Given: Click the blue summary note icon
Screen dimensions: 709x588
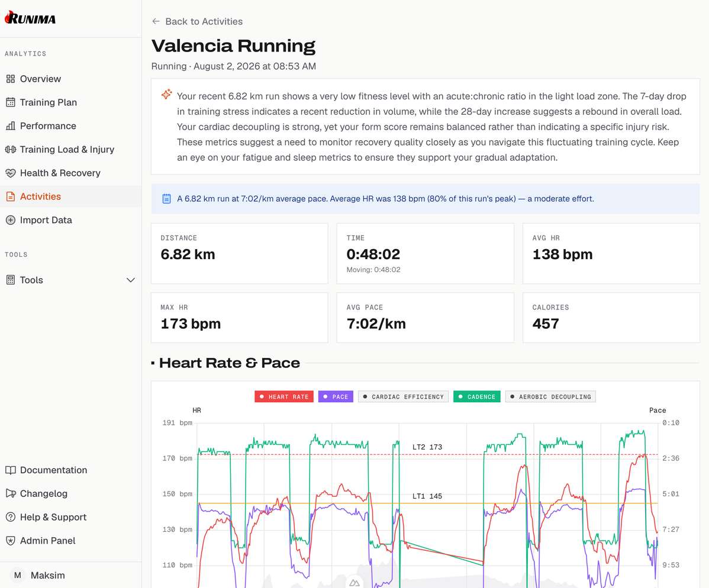Looking at the screenshot, I should [166, 199].
